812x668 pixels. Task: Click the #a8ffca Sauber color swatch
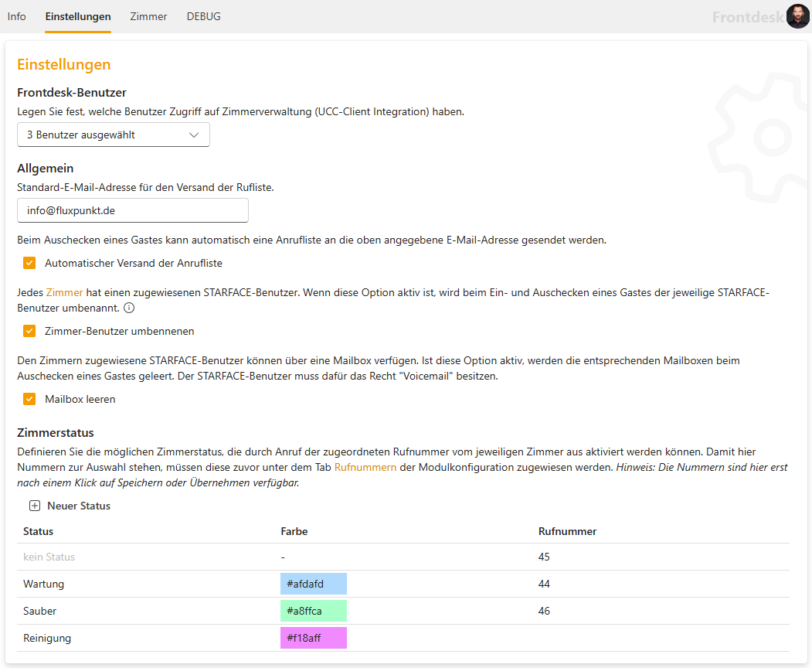point(314,611)
